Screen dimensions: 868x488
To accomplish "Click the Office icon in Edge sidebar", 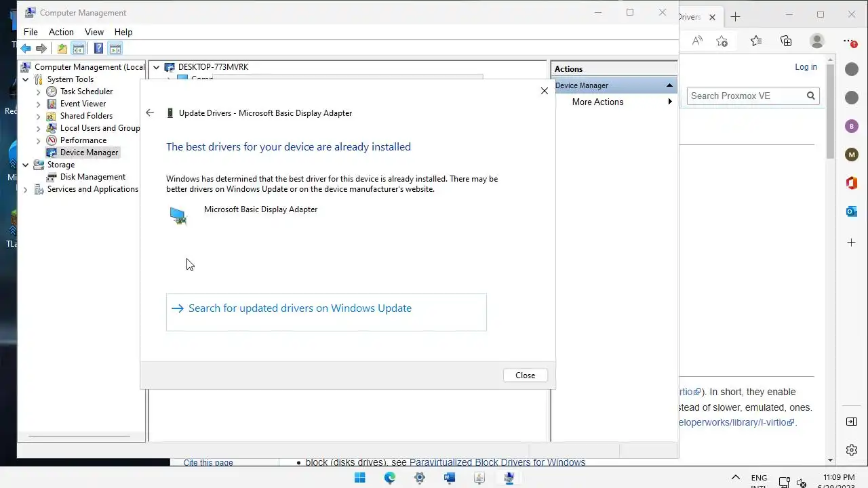I will coord(852,183).
